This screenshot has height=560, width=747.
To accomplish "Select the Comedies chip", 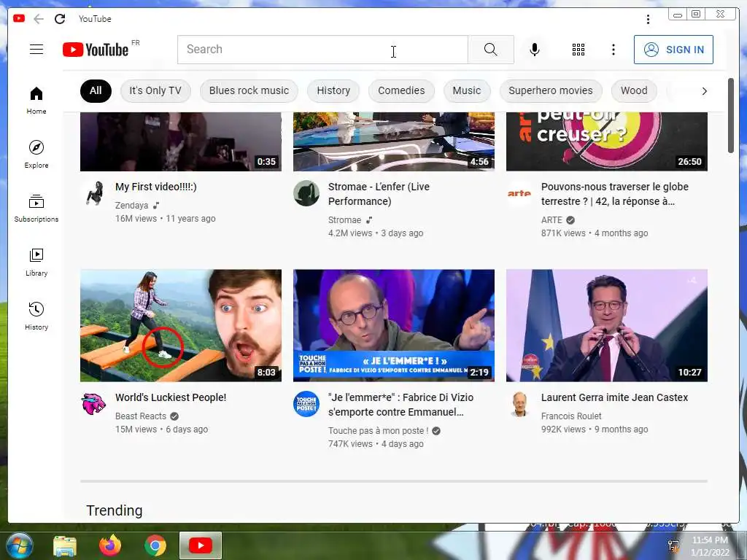I will coord(401,91).
